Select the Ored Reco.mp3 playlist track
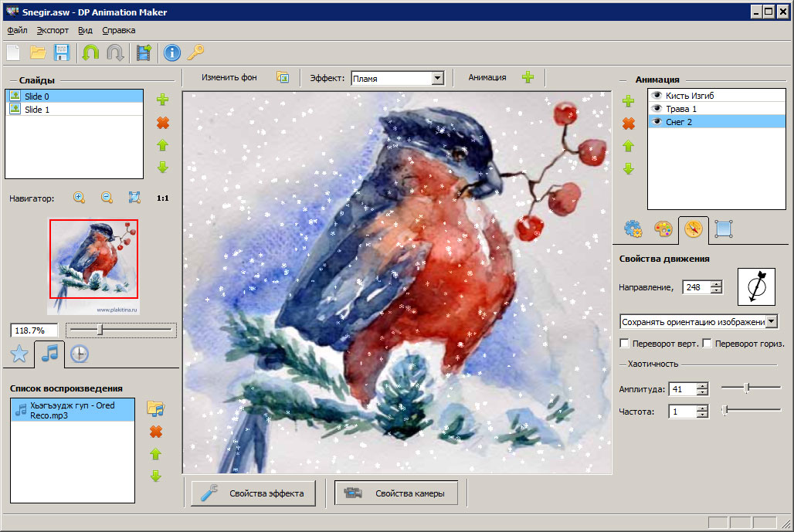Viewport: 794px width, 532px height. 73,410
